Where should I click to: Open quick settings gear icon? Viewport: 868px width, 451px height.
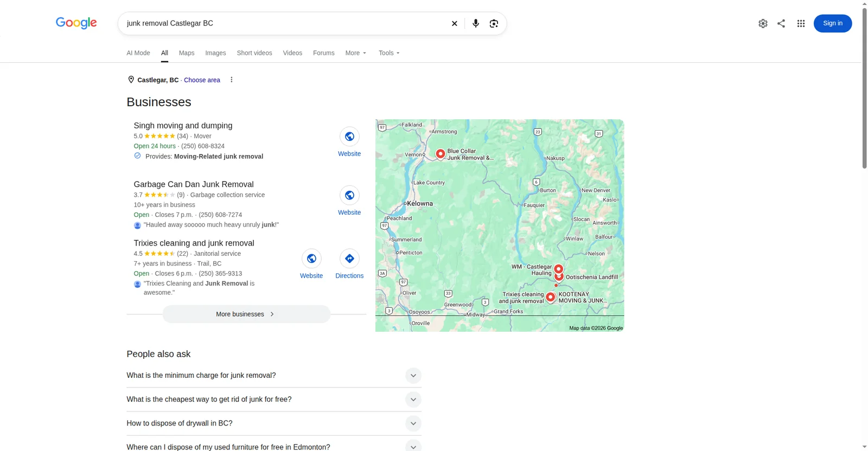pos(763,23)
